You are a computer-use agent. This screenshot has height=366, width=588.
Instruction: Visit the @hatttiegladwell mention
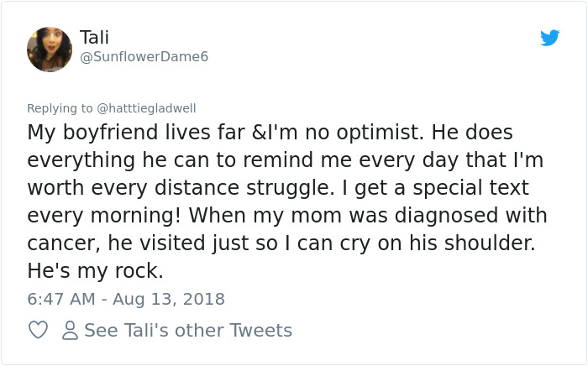click(x=147, y=108)
